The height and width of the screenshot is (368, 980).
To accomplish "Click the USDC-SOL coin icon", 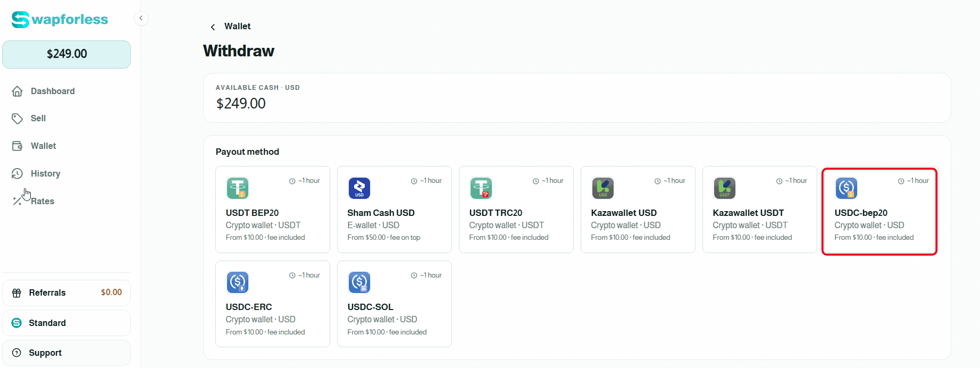I will click(359, 282).
